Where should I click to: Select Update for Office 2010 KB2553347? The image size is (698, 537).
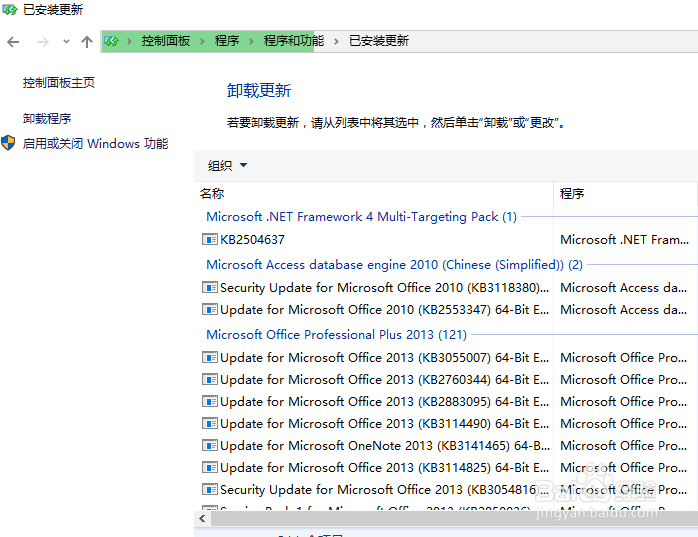pyautogui.click(x=384, y=309)
